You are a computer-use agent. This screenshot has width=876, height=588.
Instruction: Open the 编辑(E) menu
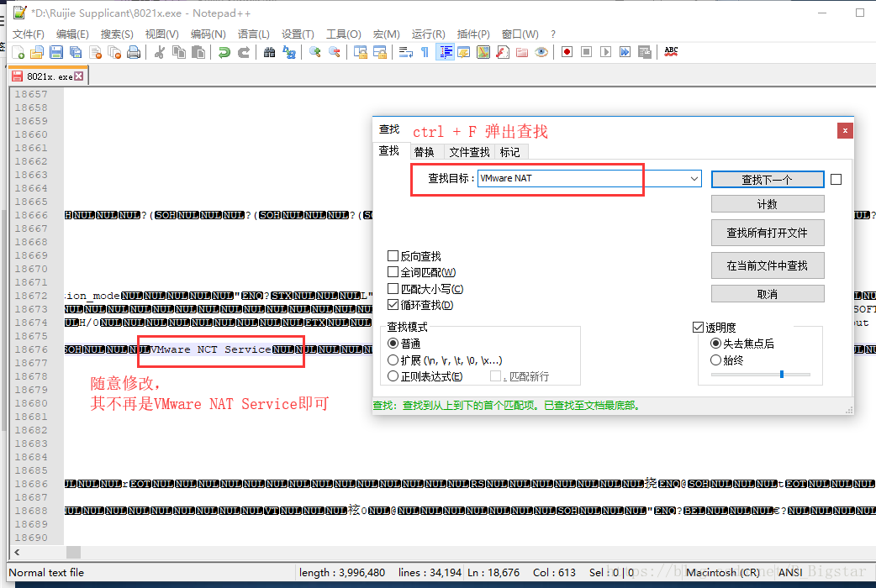72,34
